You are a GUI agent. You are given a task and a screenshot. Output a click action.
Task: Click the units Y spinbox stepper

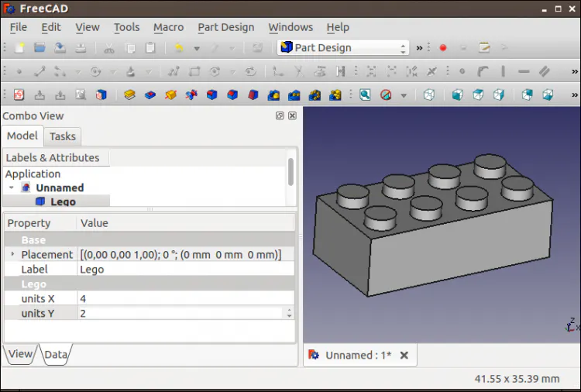click(x=289, y=313)
